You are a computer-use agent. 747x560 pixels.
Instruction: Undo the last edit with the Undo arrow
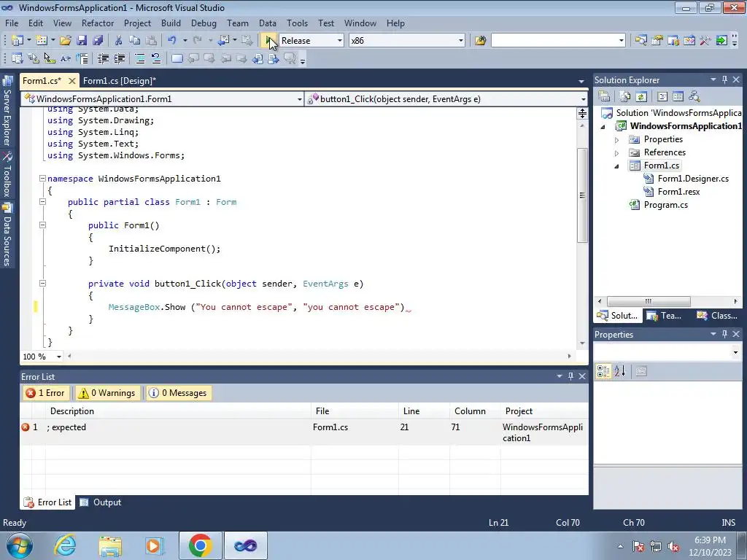(172, 41)
